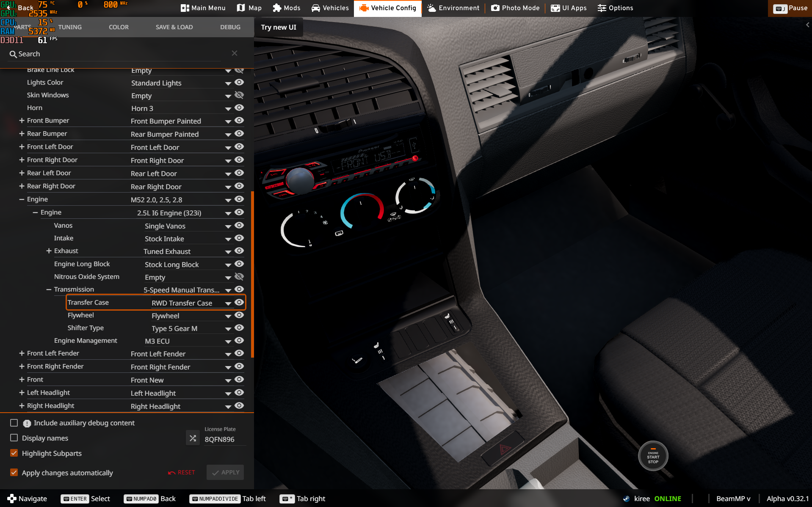Click the Try new UI button
Viewport: 812px width, 507px height.
(279, 27)
